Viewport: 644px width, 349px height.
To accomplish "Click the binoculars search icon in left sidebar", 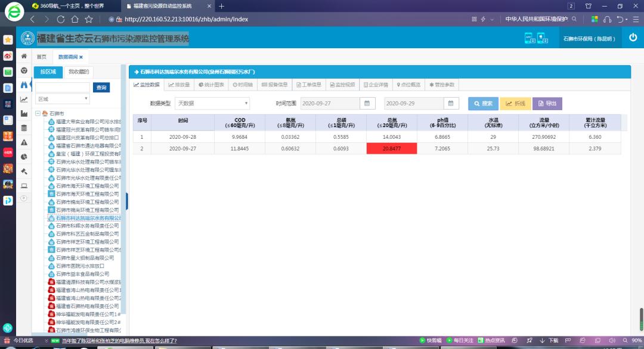I will click(23, 85).
